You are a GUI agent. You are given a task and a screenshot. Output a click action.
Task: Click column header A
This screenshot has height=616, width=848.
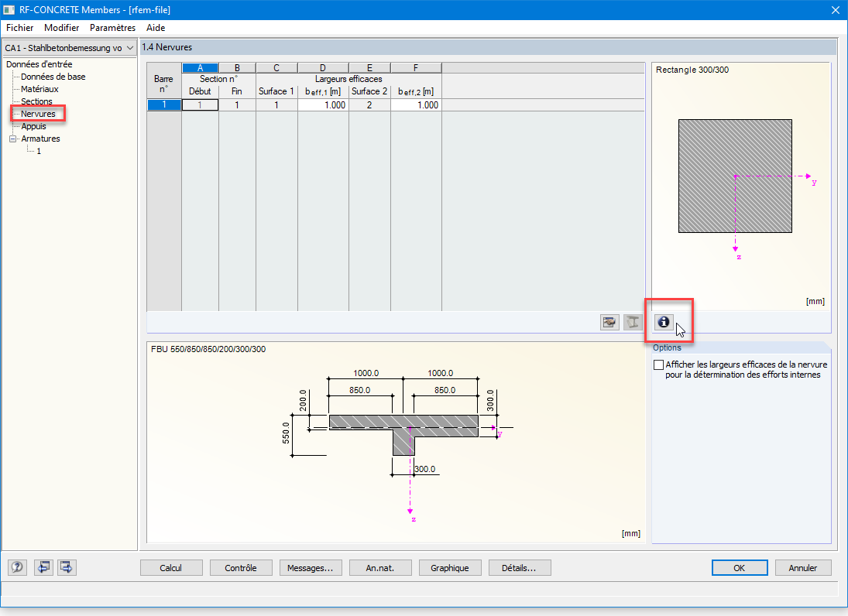200,68
